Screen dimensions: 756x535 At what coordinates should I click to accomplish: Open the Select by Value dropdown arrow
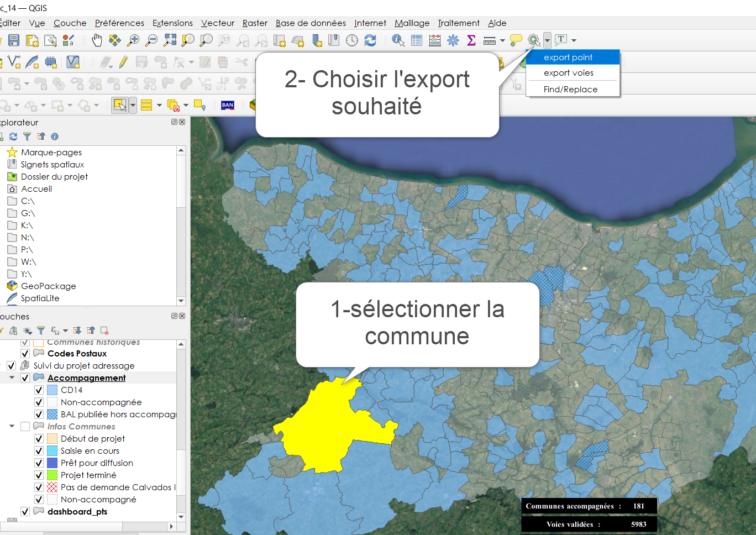(159, 105)
